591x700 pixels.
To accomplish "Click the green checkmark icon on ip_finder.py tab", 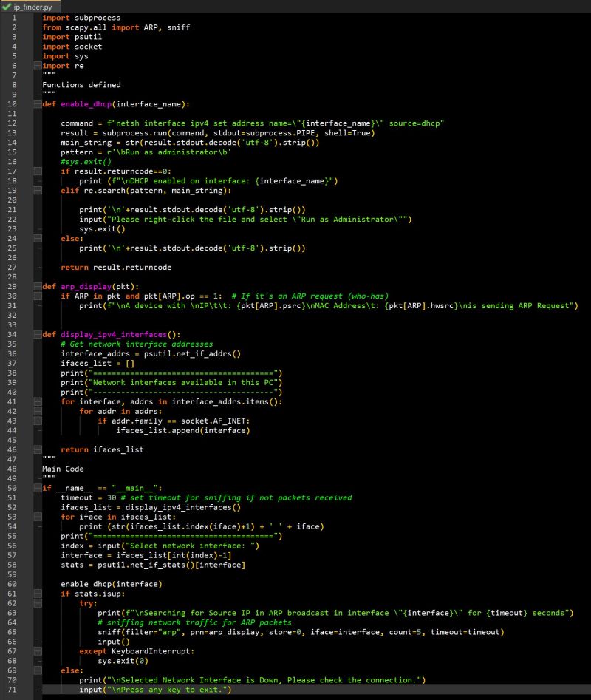I will click(x=6, y=6).
